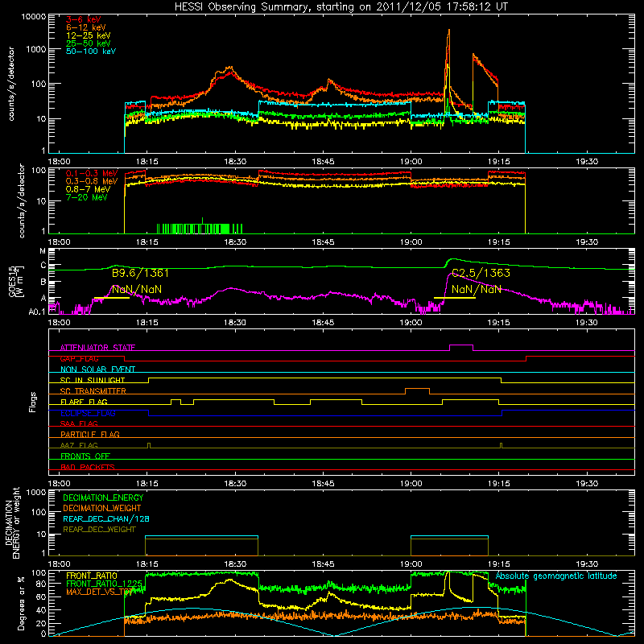The height and width of the screenshot is (644, 644).
Task: Select the GAP_FLAG label
Action: [79, 358]
